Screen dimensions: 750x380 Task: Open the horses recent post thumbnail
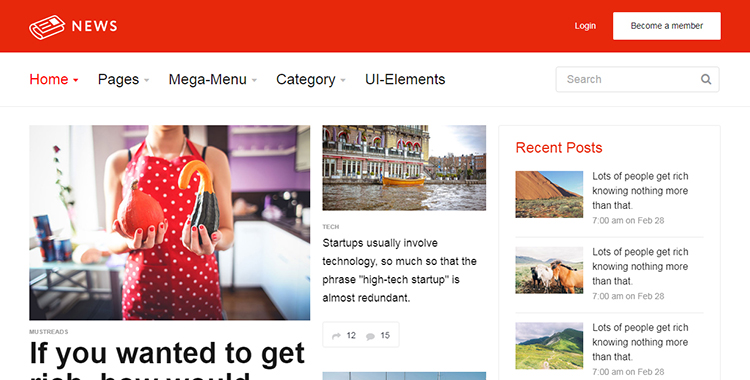[549, 270]
